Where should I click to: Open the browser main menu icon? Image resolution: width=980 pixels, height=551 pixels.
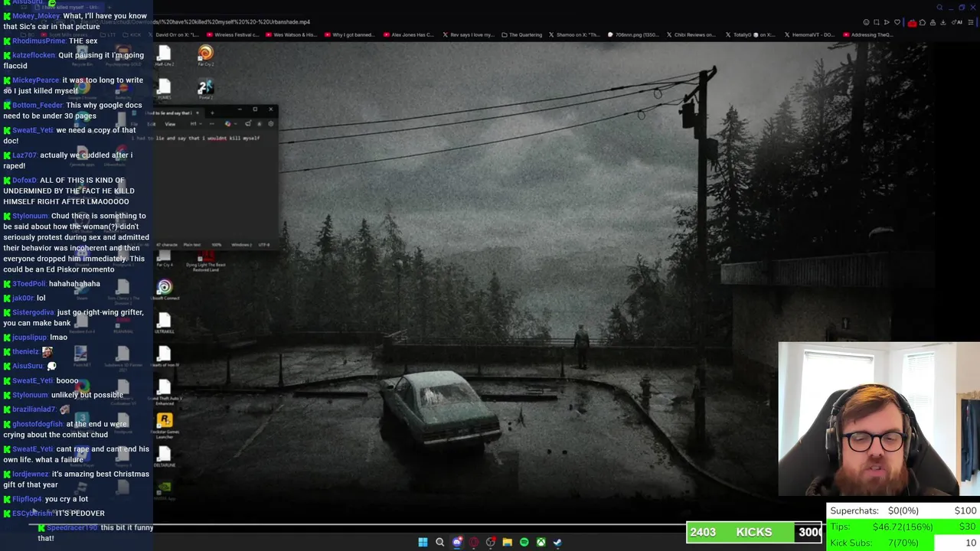[971, 22]
